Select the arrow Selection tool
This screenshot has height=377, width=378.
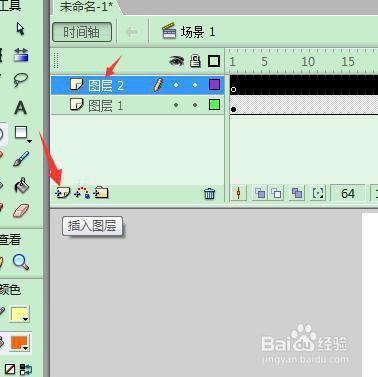click(x=20, y=29)
